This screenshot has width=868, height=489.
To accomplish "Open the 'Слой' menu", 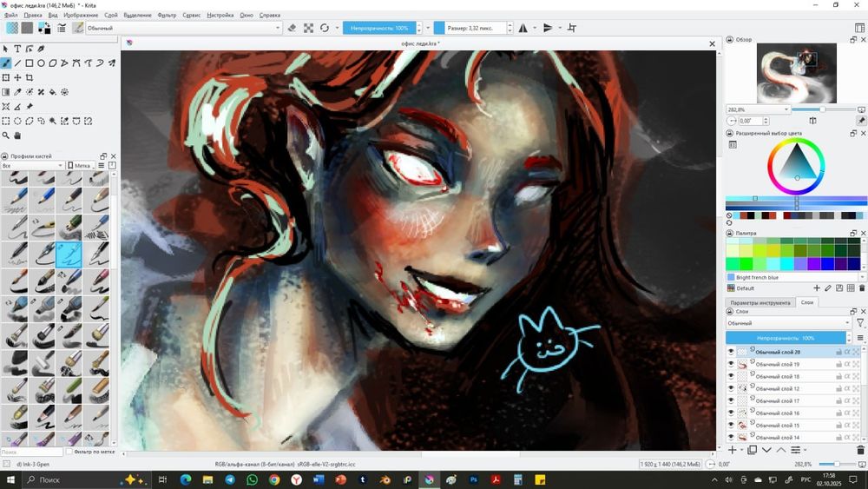I will pos(111,15).
